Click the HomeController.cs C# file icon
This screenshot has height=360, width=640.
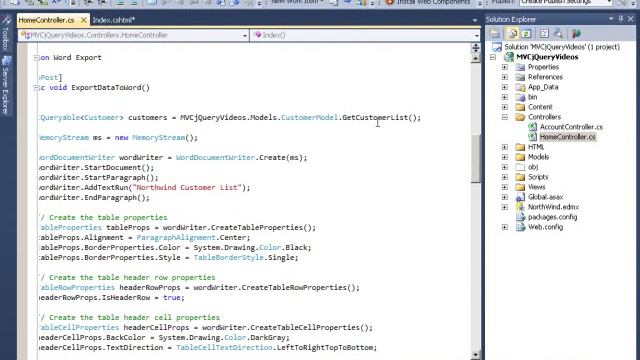point(532,137)
